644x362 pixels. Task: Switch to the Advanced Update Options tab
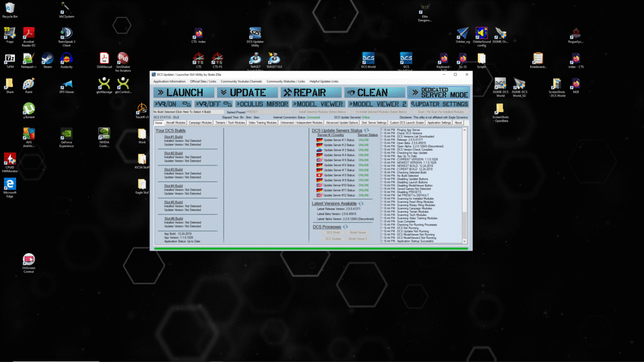click(342, 123)
